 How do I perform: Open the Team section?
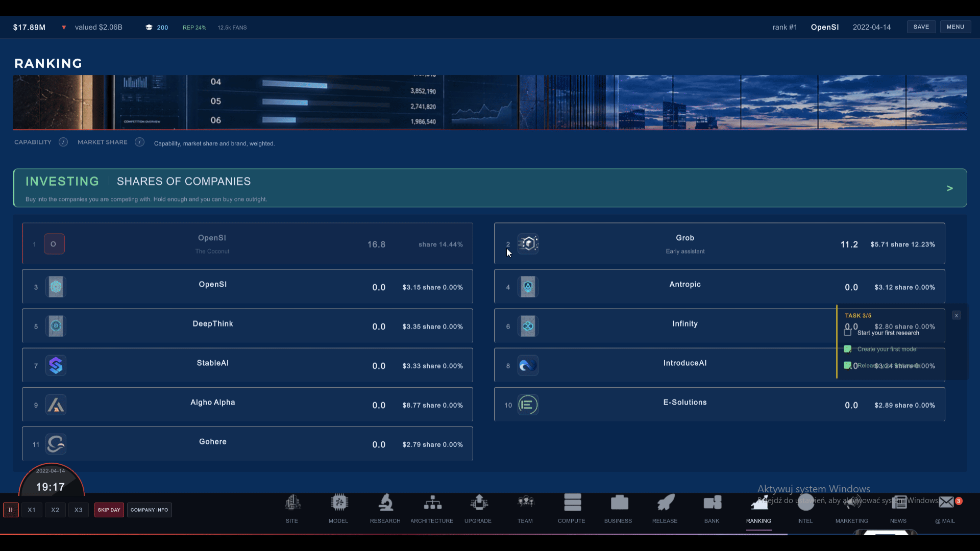(525, 509)
